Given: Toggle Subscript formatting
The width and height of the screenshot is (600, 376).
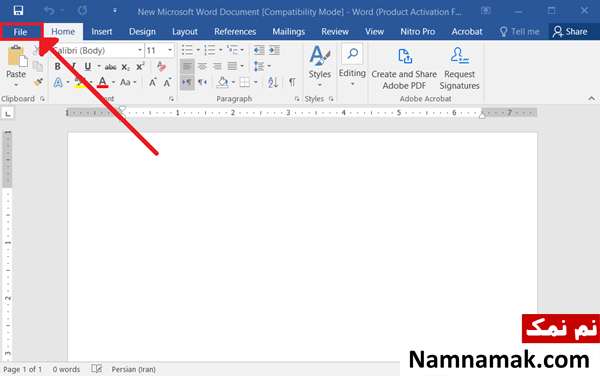Looking at the screenshot, I should pos(125,67).
